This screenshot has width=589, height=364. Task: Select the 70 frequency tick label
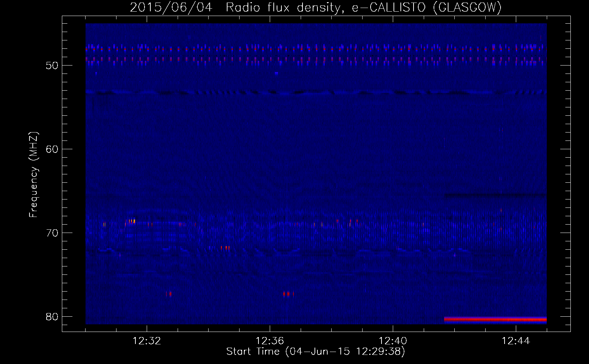tap(52, 233)
